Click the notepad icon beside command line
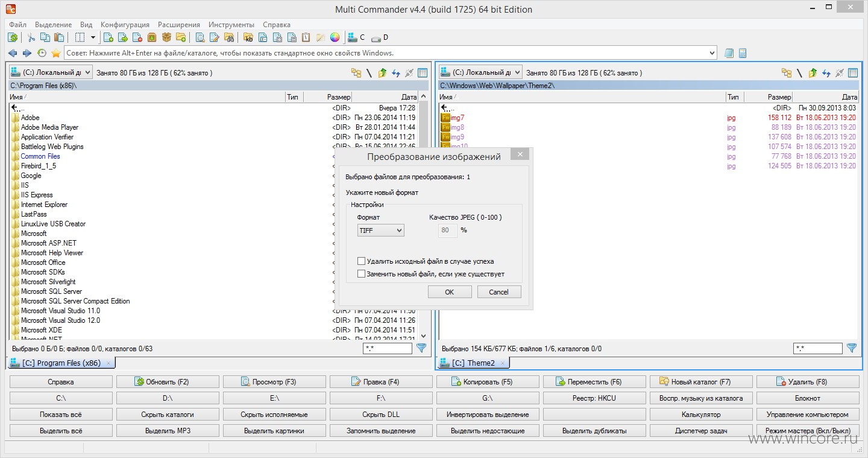This screenshot has height=458, width=868. tap(729, 53)
